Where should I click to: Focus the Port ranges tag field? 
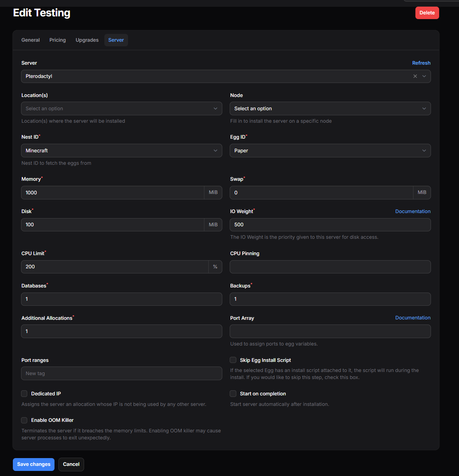[121, 374]
